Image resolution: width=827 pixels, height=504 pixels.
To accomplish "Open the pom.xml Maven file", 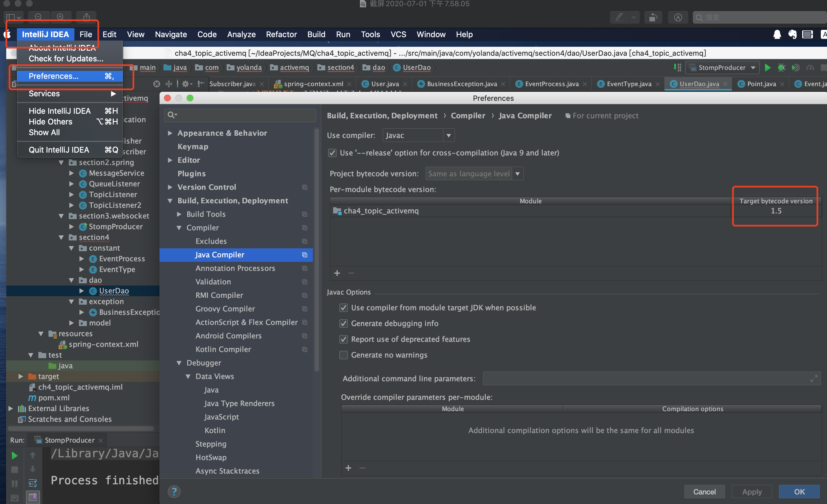I will pos(54,398).
